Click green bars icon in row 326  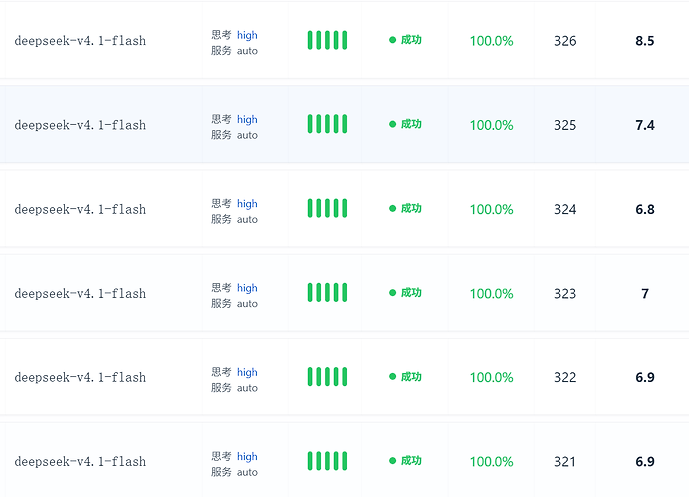[x=327, y=40]
